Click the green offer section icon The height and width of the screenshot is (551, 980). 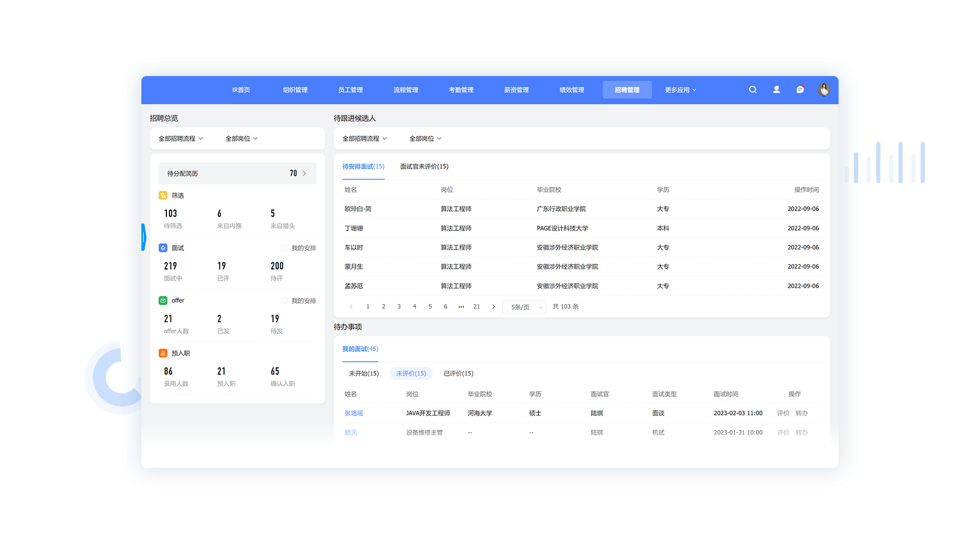point(163,300)
